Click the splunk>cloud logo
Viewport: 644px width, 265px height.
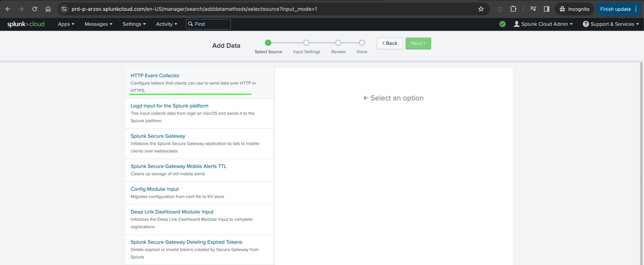(26, 24)
